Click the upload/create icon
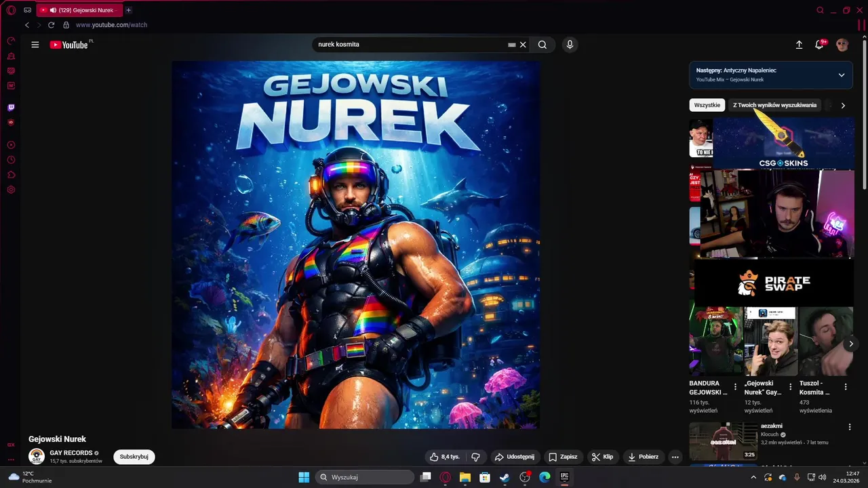Viewport: 868px width, 488px height. tap(799, 45)
